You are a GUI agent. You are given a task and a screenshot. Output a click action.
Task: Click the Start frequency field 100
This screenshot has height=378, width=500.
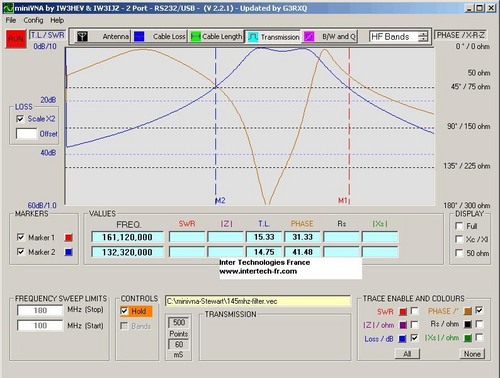(40, 325)
